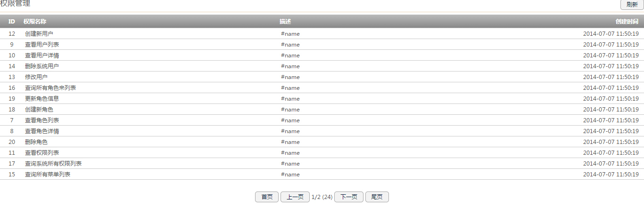Go to 首页 first page

click(267, 197)
